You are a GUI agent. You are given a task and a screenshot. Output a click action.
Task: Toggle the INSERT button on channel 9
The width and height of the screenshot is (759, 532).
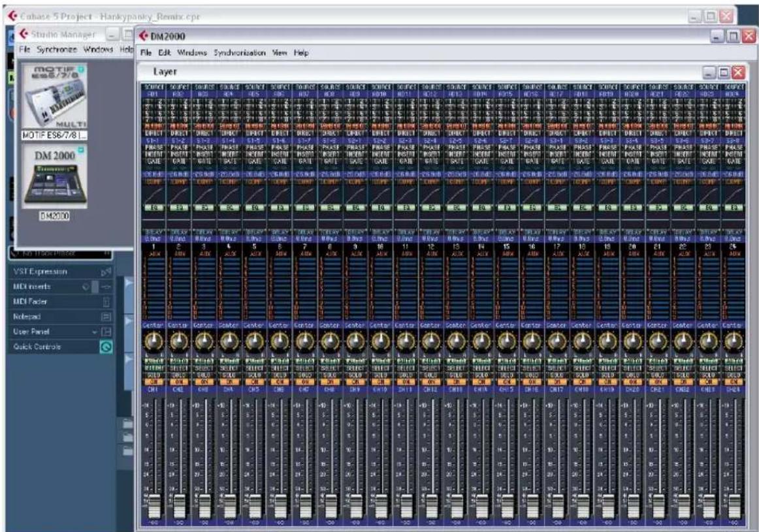tap(355, 154)
